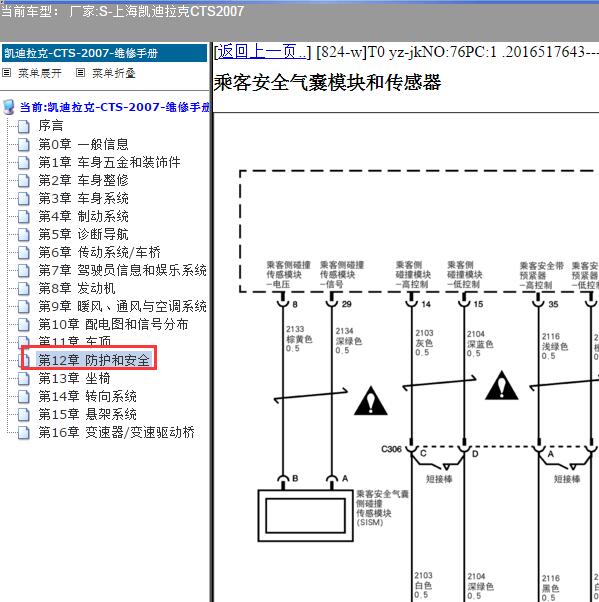Screen dimensions: 599x602
Task: Open 第4章 制动系统
Action: [83, 217]
